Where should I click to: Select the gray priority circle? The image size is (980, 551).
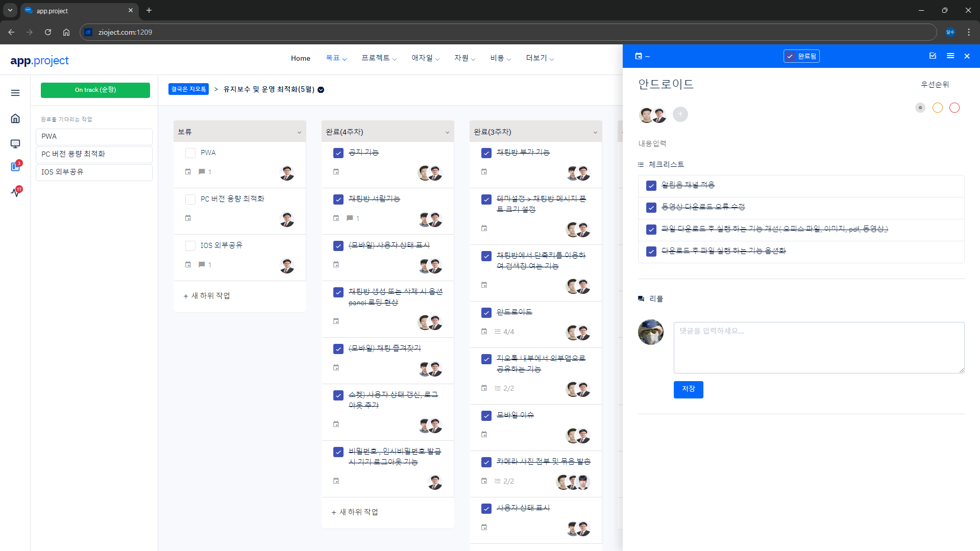(920, 108)
